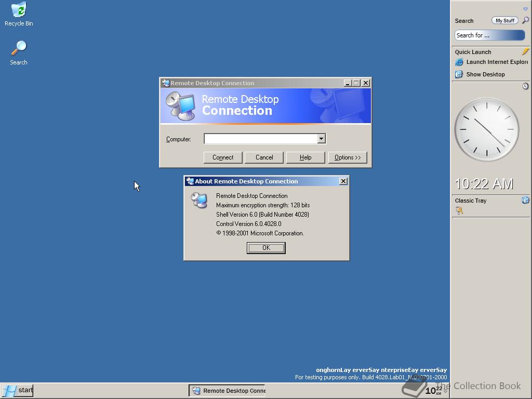The image size is (532, 399).
Task: Click the Show Desktop label in sidebar
Action: (485, 74)
